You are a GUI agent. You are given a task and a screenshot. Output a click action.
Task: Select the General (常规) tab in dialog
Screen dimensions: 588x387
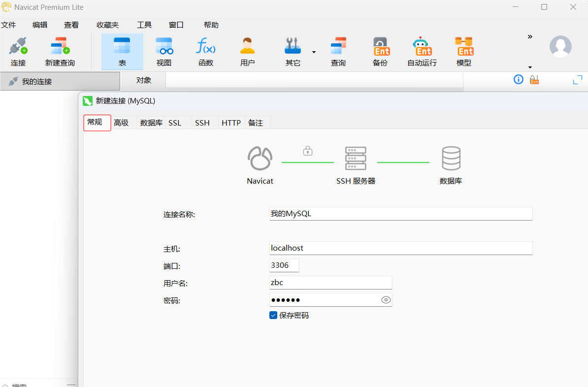click(97, 123)
